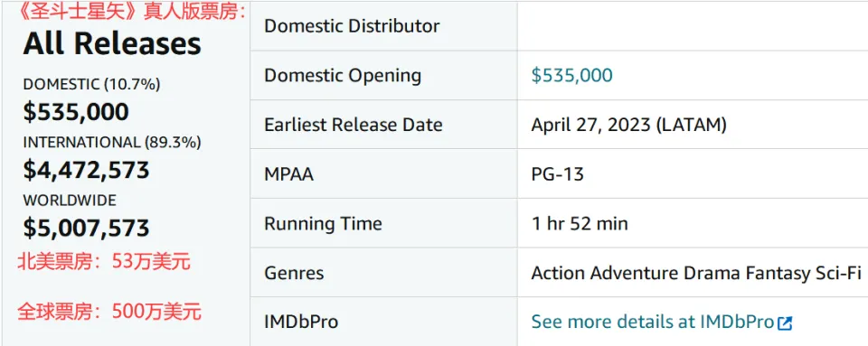Click the MPAA row label

pos(289,174)
